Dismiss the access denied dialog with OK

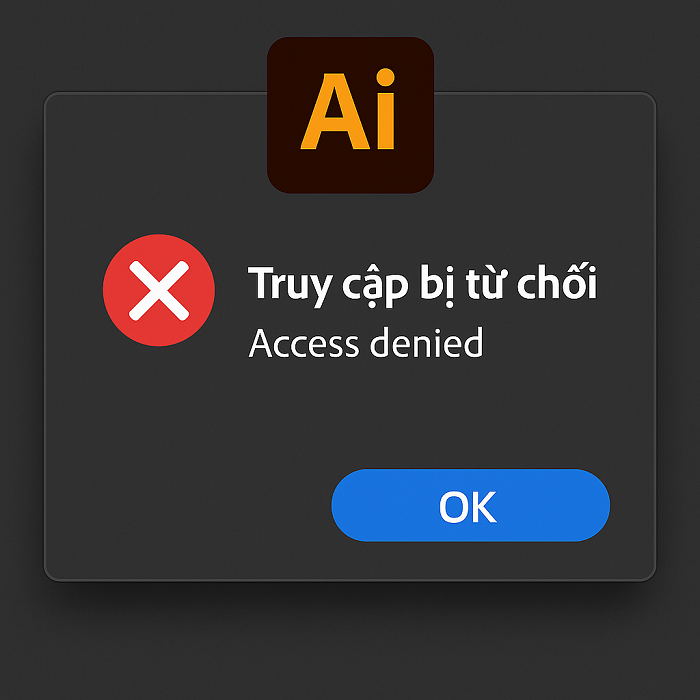[x=471, y=505]
